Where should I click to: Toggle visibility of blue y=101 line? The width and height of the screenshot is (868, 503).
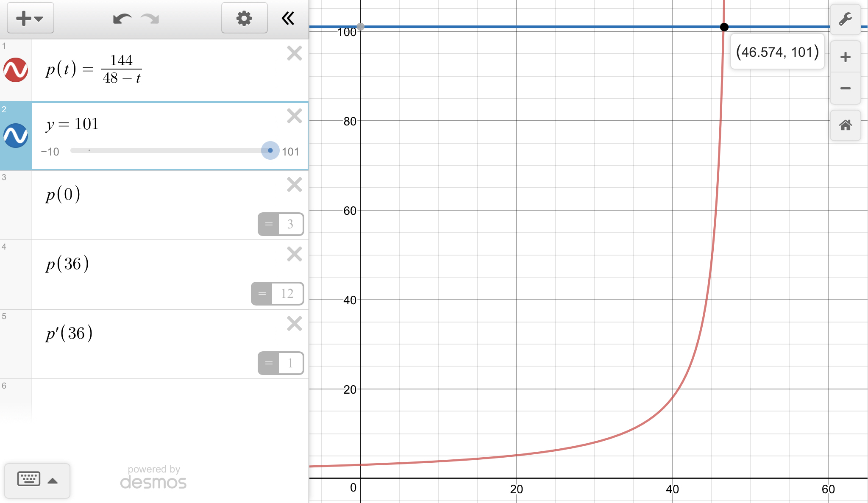click(x=16, y=136)
